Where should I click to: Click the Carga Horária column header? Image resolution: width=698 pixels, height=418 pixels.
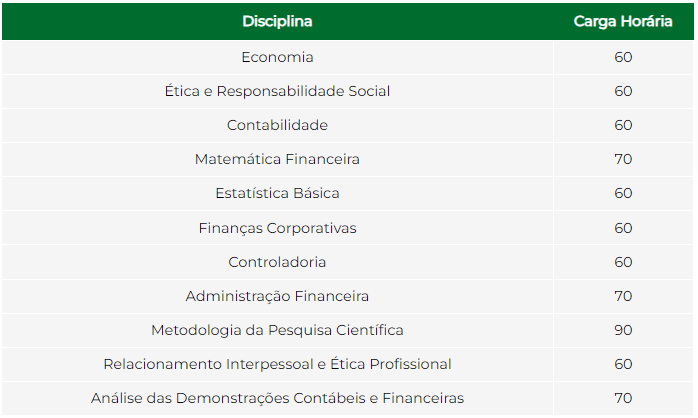click(x=623, y=21)
